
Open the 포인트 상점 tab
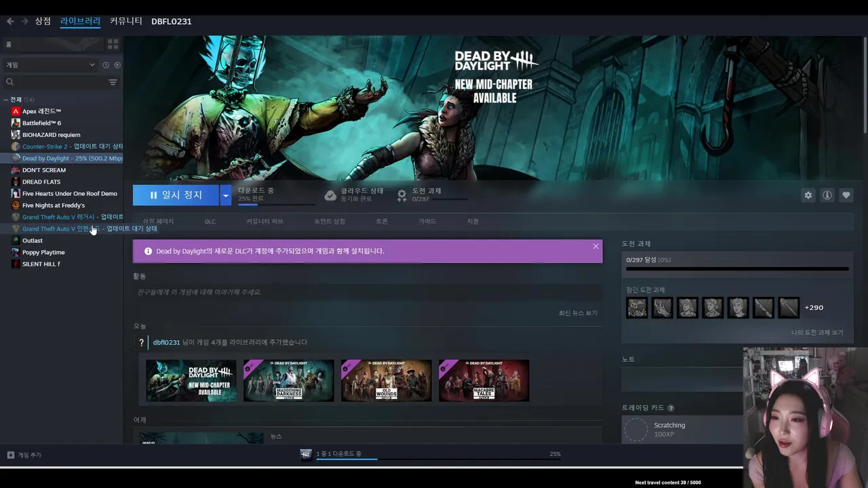(x=330, y=222)
